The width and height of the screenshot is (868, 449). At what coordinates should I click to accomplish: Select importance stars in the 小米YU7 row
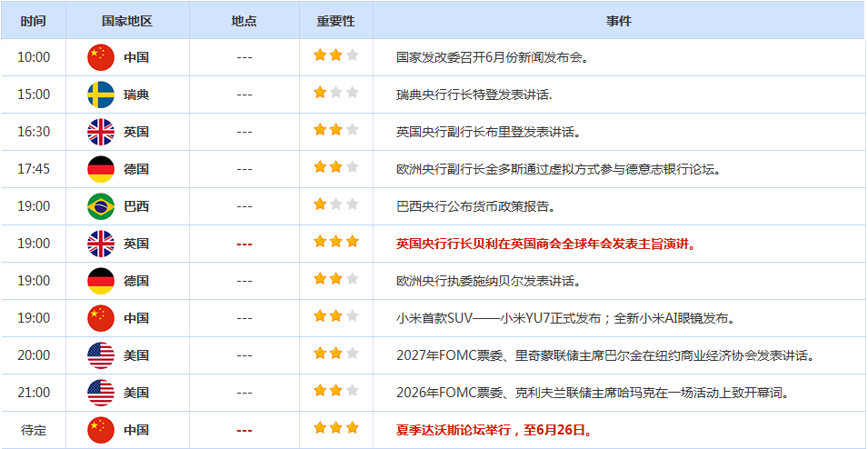[x=336, y=315]
